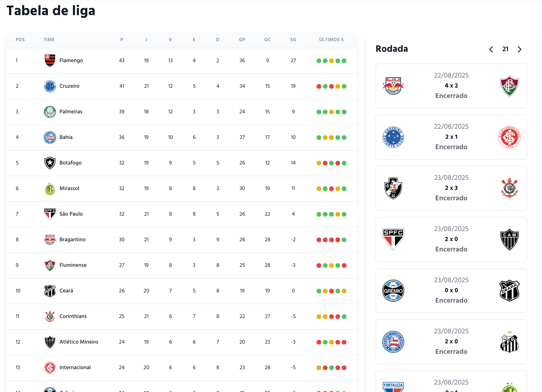Viewport: 542px width, 392px height.
Task: Click the yellow form dot for Ceará
Action: 325,291
